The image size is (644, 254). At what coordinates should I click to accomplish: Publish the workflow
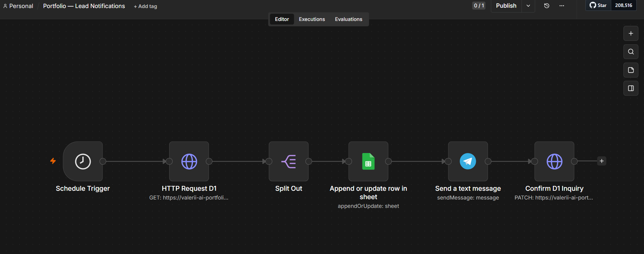506,6
